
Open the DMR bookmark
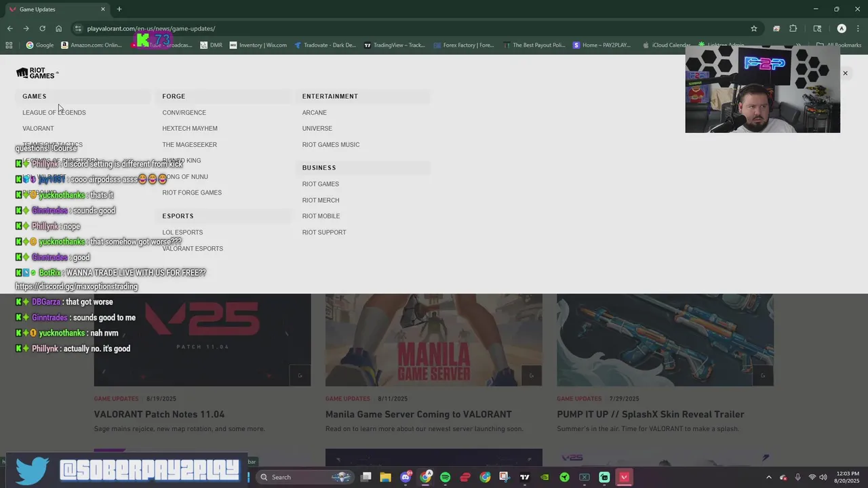pos(211,45)
